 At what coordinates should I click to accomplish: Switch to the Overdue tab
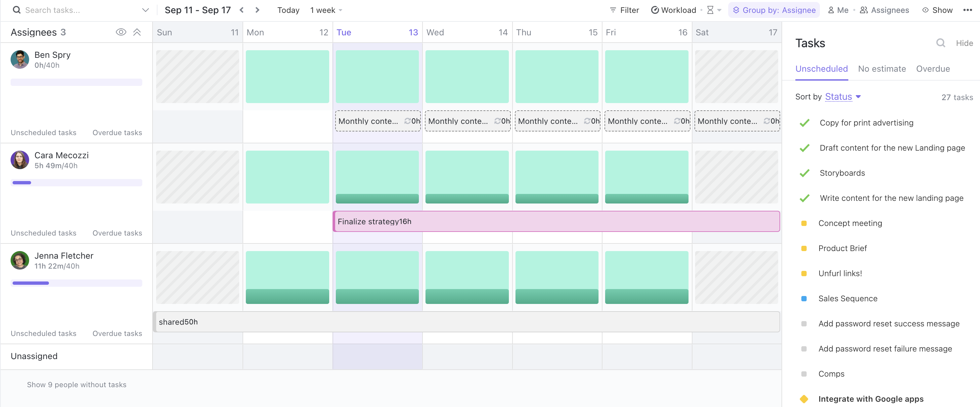coord(933,69)
